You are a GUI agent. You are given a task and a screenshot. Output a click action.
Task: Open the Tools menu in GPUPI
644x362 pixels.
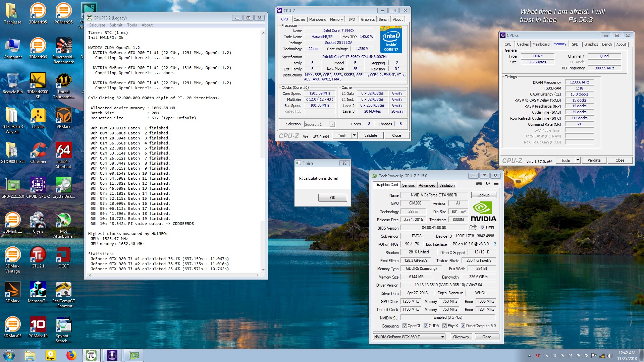(132, 25)
